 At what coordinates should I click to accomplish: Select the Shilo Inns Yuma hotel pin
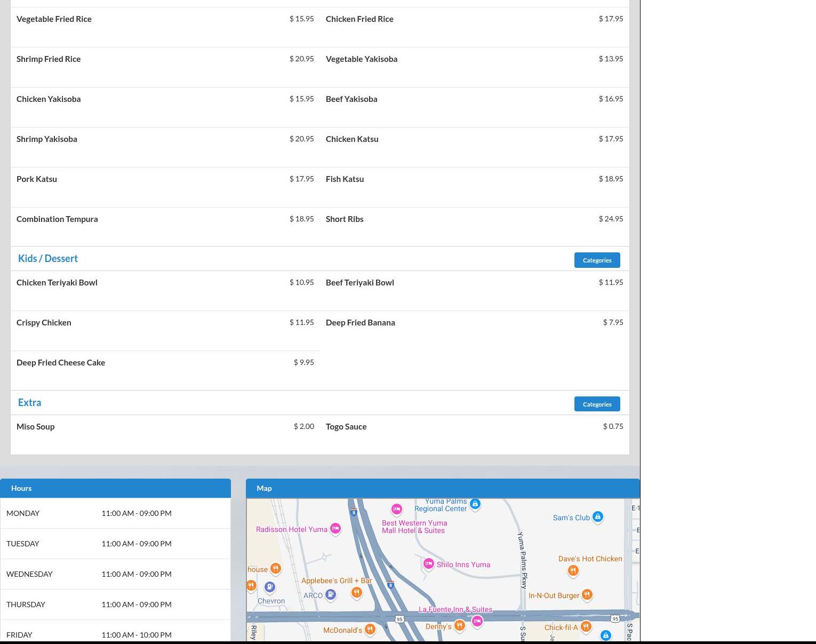(x=428, y=563)
